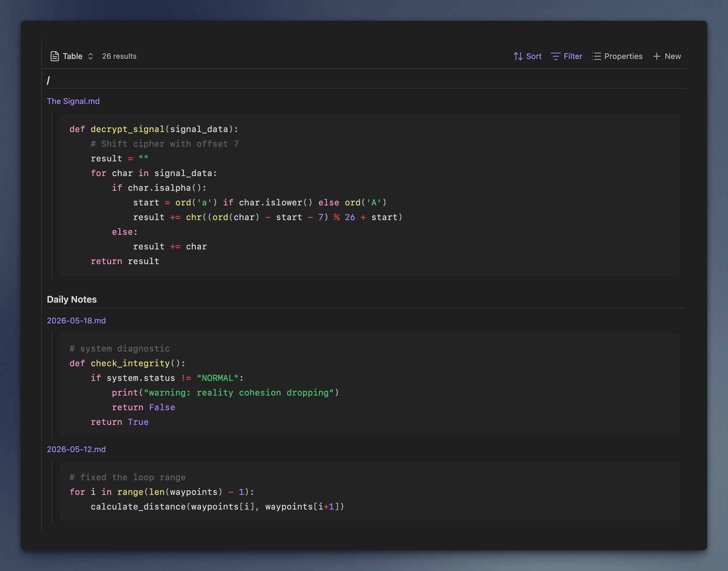The height and width of the screenshot is (571, 728).
Task: Click the filter lines icon next to Filter
Action: 556,56
